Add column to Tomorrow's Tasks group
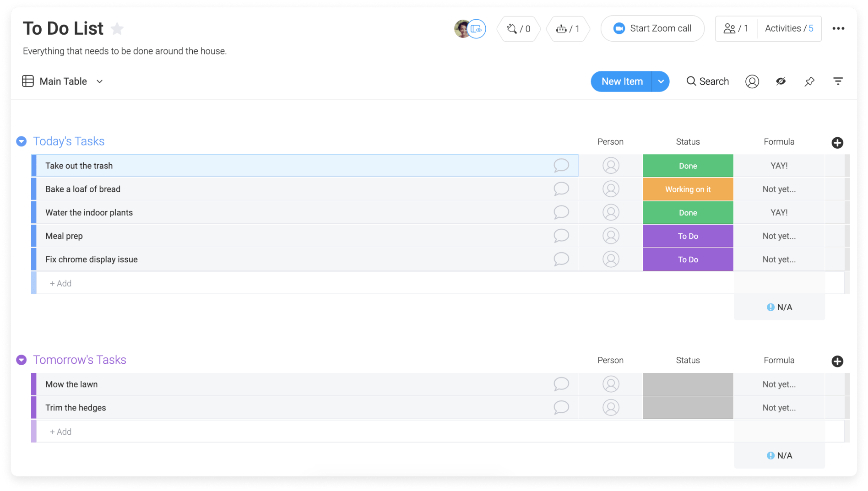 click(837, 362)
